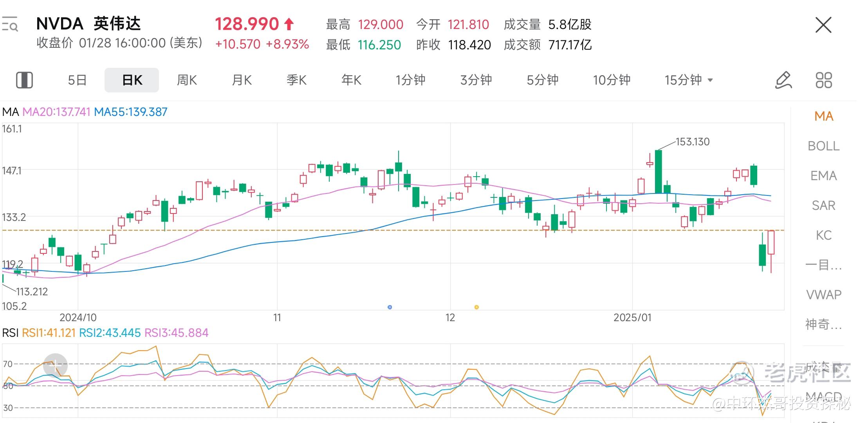Click the yellow event dot on timeline

[x=476, y=307]
